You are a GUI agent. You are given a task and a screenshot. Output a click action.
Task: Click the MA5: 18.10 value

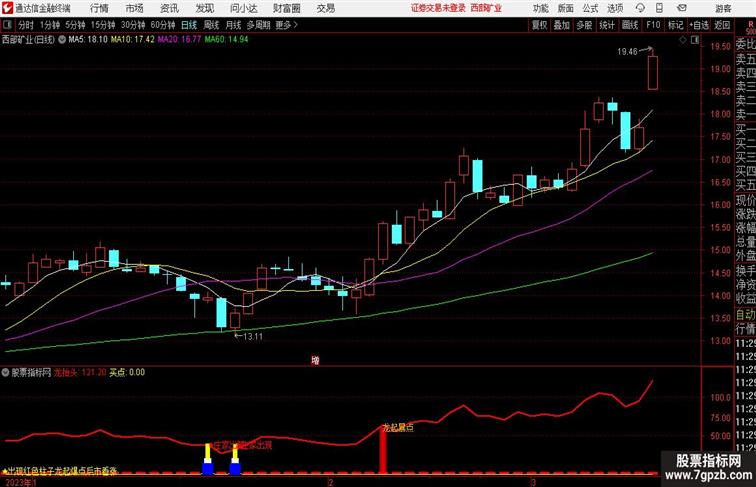88,40
